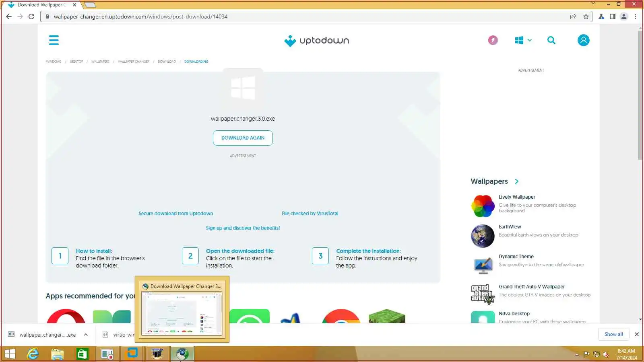Launch Internet Explorer from the taskbar
The width and height of the screenshot is (644, 362).
click(33, 354)
